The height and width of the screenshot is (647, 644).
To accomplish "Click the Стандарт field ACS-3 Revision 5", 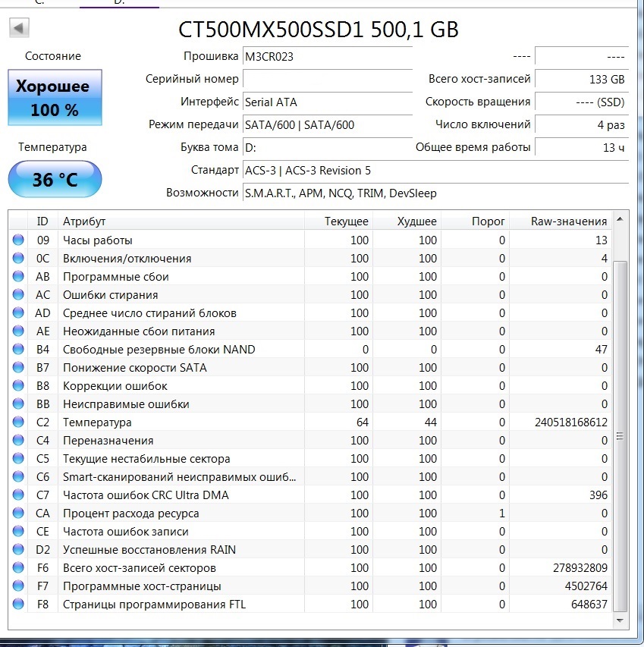I will (435, 171).
